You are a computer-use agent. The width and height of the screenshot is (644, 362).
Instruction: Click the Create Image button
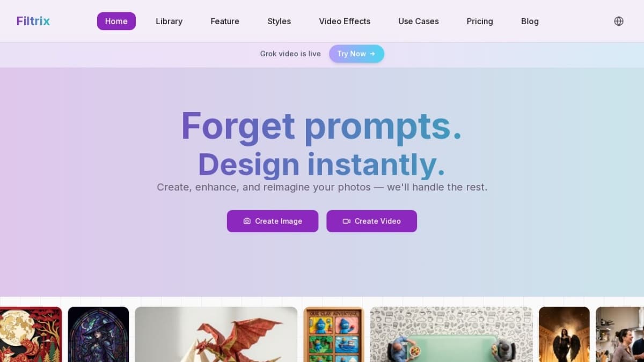[273, 221]
